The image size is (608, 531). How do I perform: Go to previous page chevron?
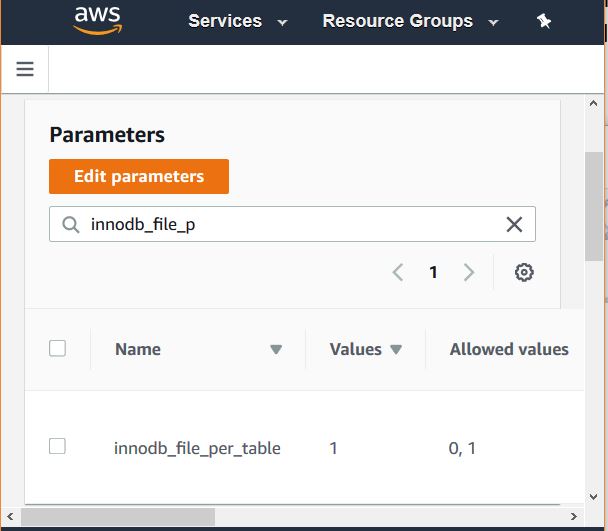[398, 272]
